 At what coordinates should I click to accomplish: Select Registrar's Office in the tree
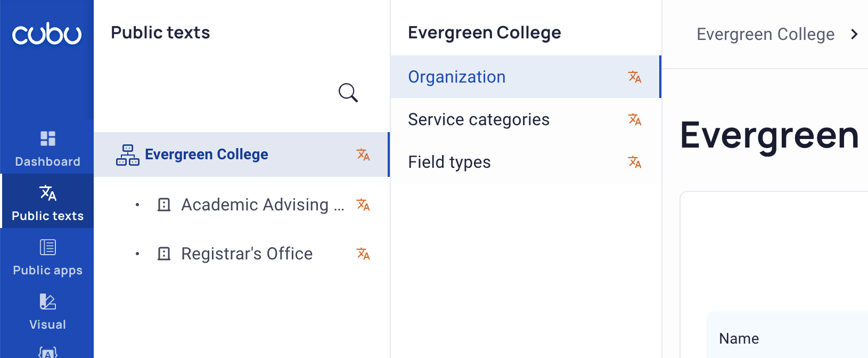pos(247,254)
